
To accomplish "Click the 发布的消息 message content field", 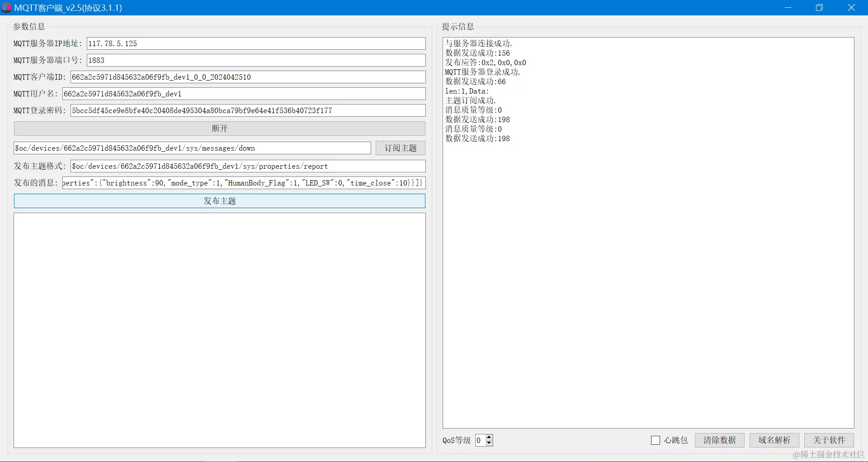I will (x=244, y=183).
